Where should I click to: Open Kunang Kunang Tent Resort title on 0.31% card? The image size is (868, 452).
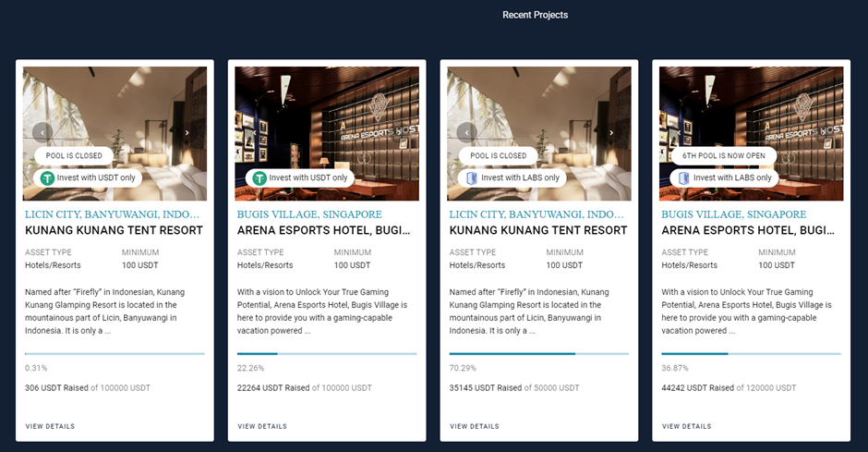(x=114, y=230)
